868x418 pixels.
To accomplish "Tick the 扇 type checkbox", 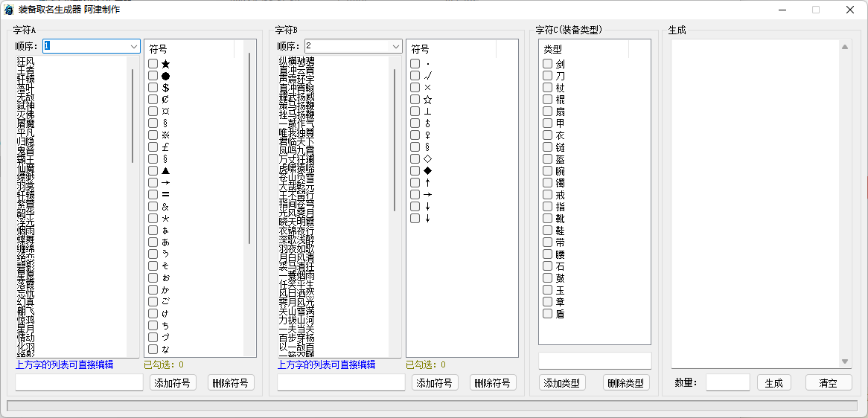I will pos(547,111).
